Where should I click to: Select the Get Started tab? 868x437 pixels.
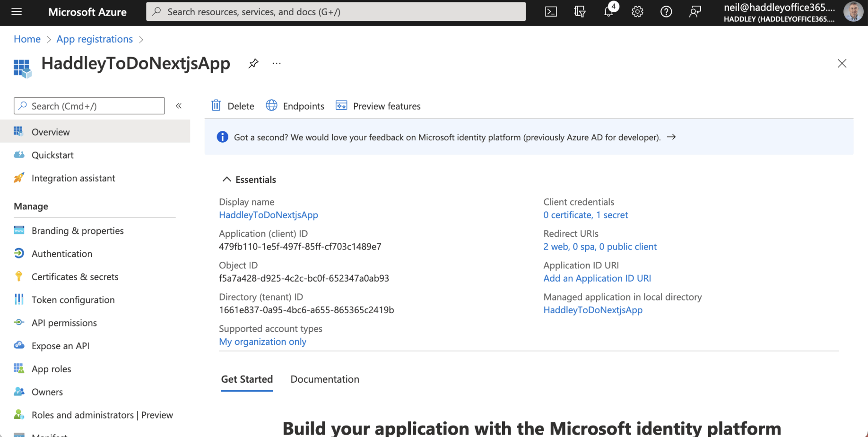tap(247, 379)
